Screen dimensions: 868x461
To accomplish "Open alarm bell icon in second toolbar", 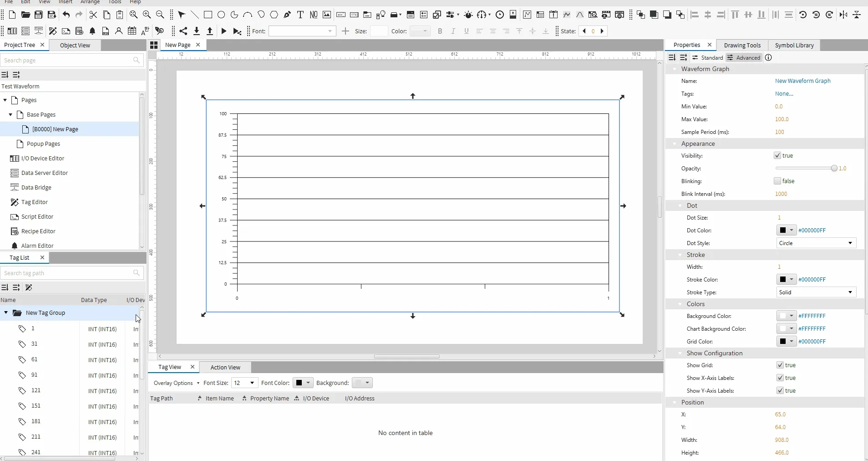I will click(92, 31).
